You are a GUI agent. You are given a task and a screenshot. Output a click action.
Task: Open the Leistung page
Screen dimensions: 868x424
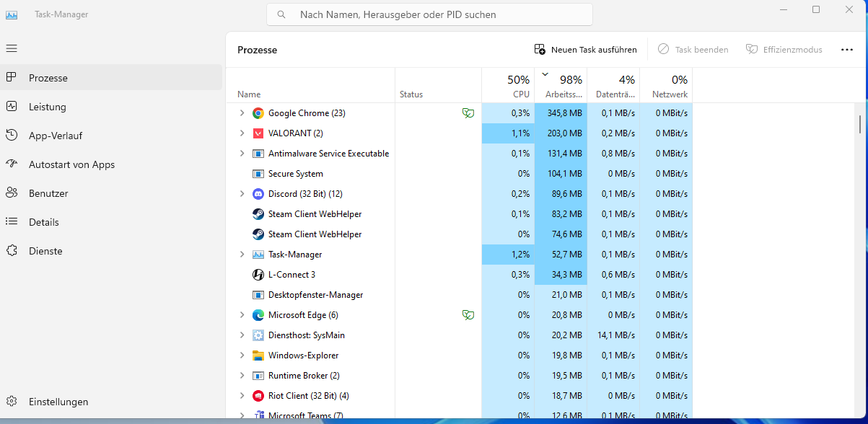tap(111, 107)
